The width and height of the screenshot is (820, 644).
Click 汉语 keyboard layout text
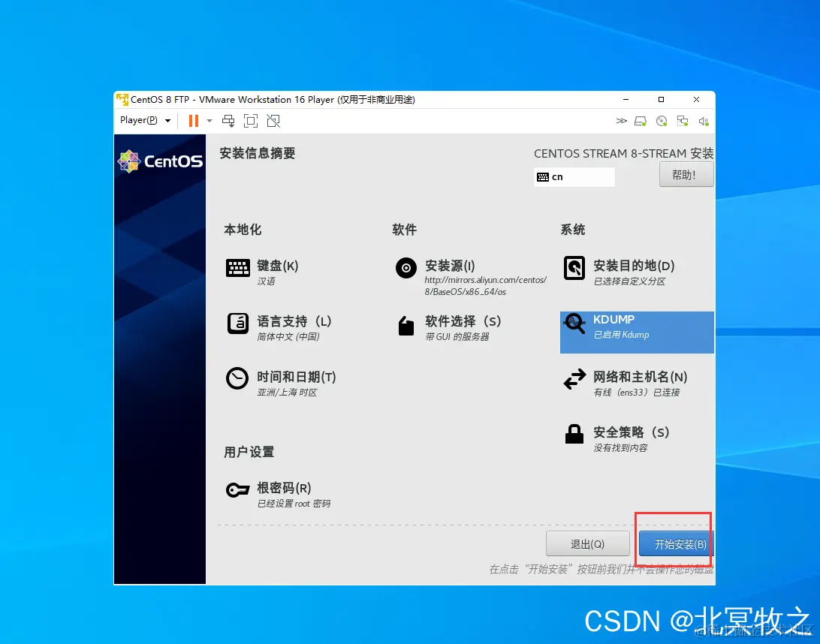coord(266,281)
